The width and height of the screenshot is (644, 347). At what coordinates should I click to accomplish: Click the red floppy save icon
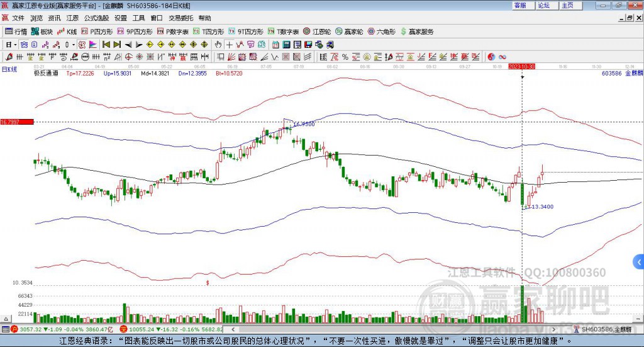click(308, 45)
